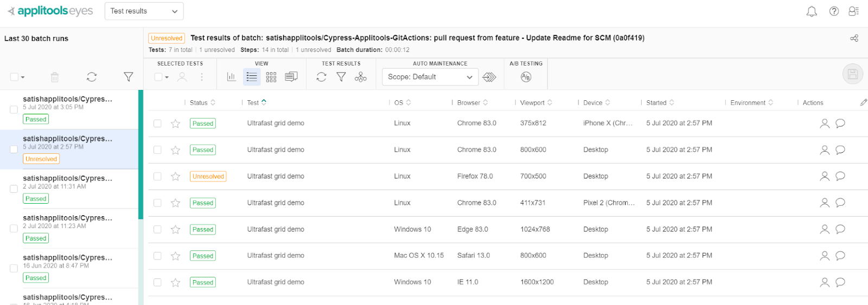The height and width of the screenshot is (305, 868).
Task: Open A/B testing icon
Action: (x=526, y=77)
